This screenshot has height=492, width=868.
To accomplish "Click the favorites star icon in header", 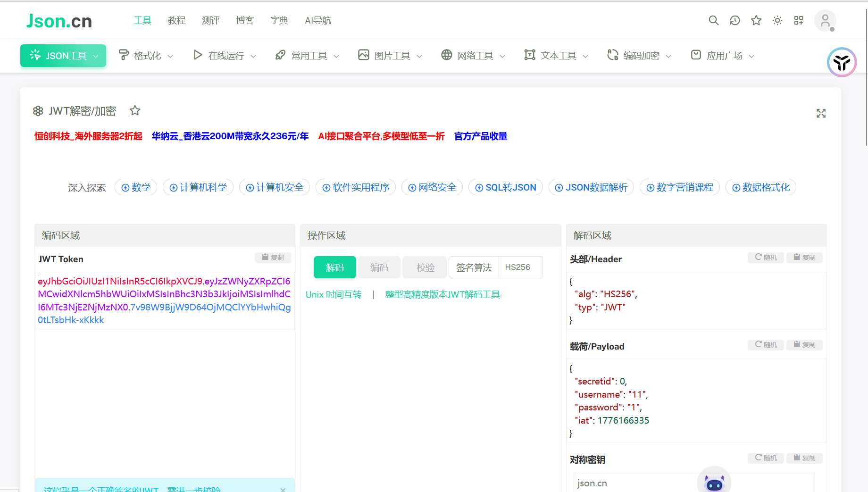I will (756, 20).
